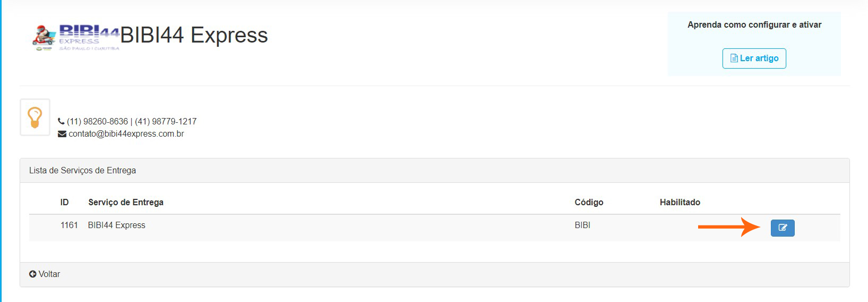Screen dimensions: 868x302
Task: Click service ID 1161 in the table
Action: click(69, 225)
